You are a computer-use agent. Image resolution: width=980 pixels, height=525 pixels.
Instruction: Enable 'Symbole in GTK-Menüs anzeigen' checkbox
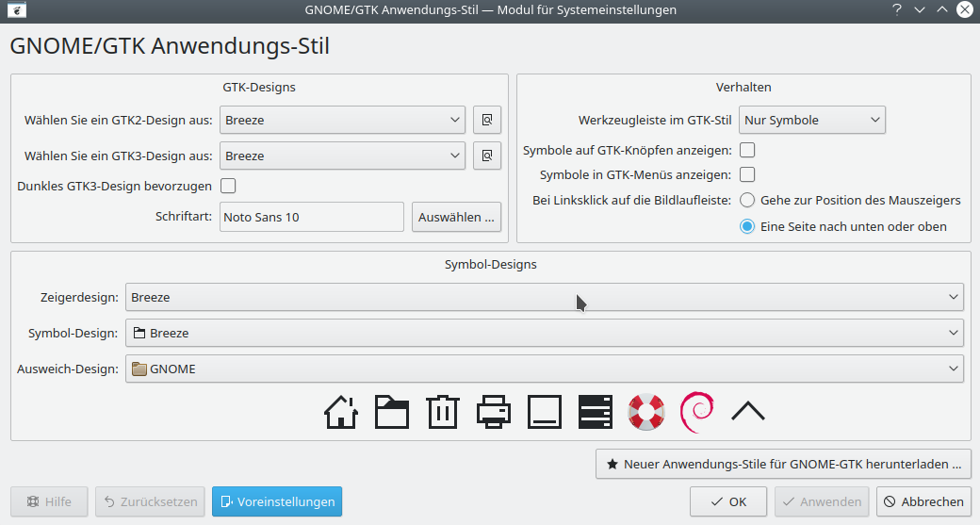coord(747,174)
